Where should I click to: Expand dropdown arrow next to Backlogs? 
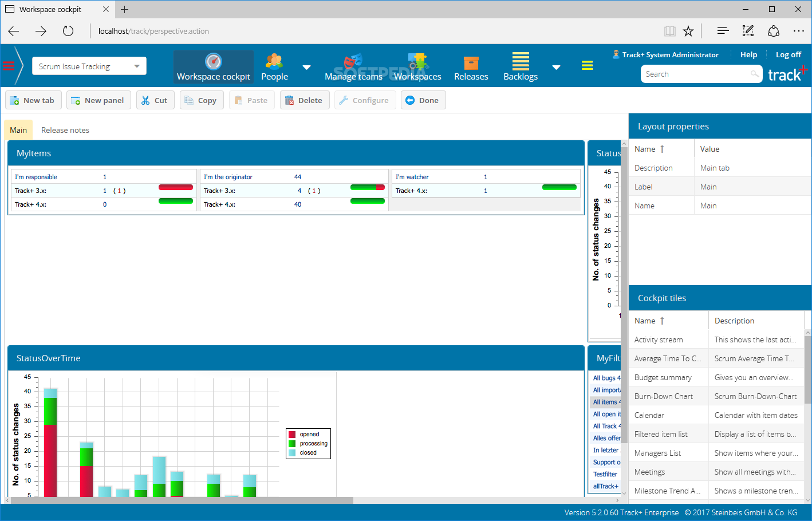(555, 68)
